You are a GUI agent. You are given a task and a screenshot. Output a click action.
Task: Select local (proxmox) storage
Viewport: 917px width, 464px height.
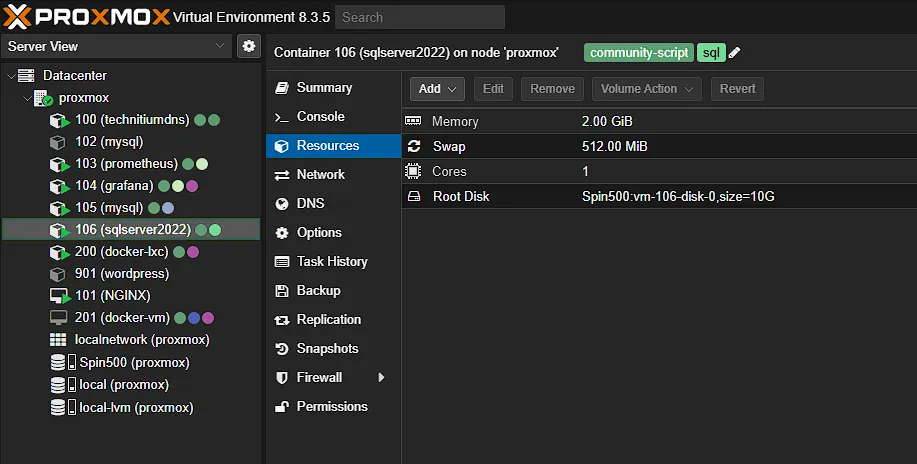pyautogui.click(x=131, y=385)
